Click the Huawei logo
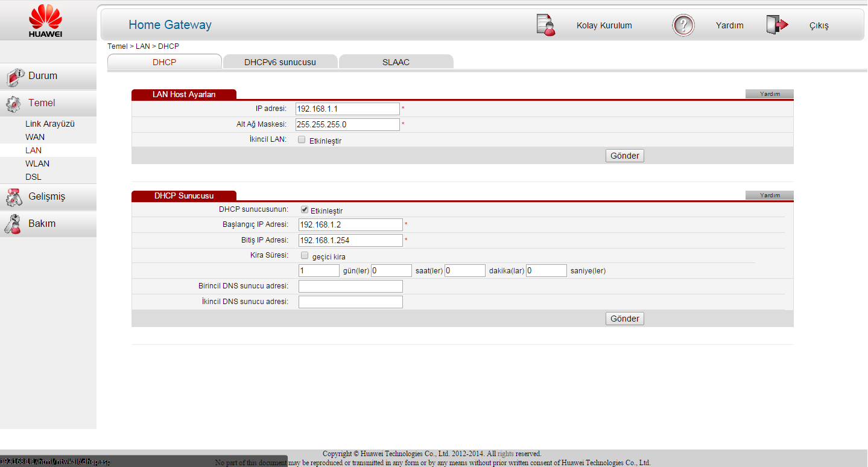This screenshot has height=467, width=868. tap(46, 21)
